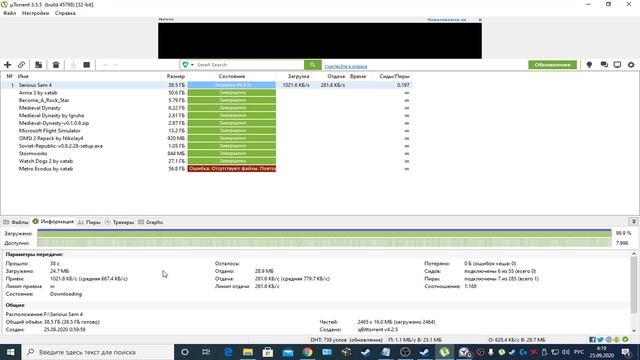Select the Watch Dogs 2 by xatab torrent
This screenshot has width=640, height=360.
(46, 161)
